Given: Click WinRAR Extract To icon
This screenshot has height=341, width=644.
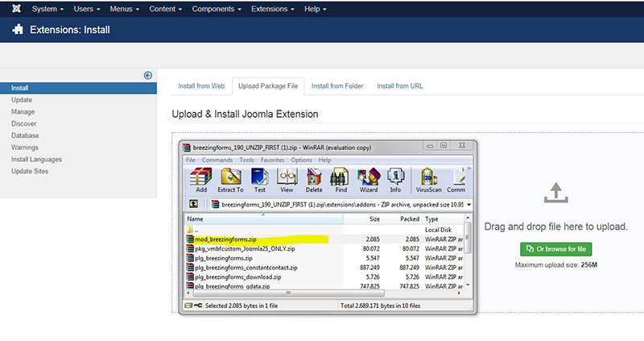Looking at the screenshot, I should point(230,180).
